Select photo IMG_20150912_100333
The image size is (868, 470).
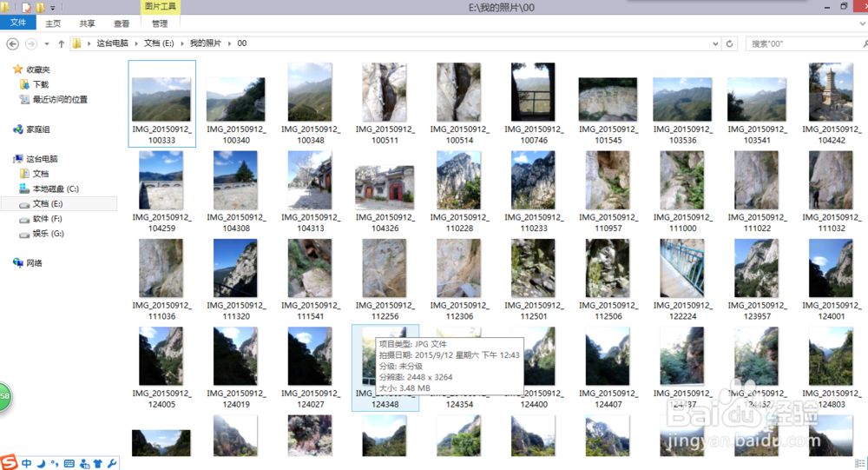161,103
